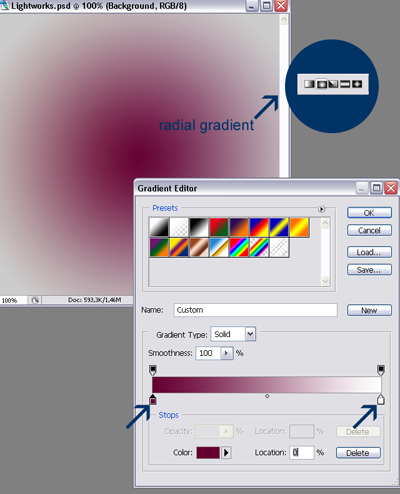Choose the Transparent Stripes gradient preset
400x494 pixels.
pyautogui.click(x=279, y=247)
